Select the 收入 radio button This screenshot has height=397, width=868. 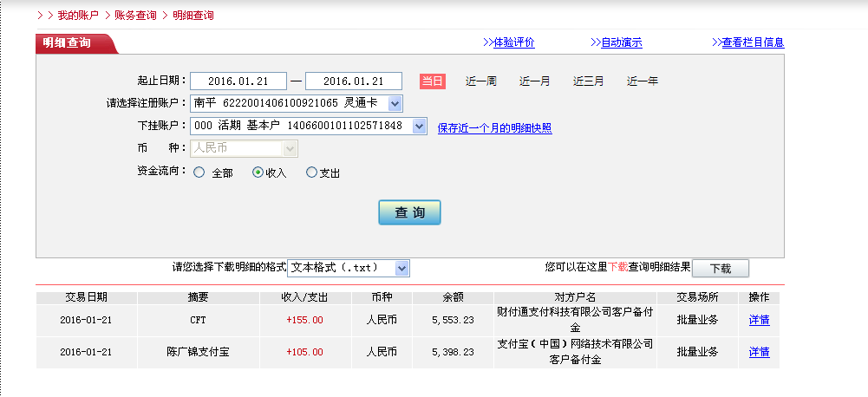click(258, 172)
